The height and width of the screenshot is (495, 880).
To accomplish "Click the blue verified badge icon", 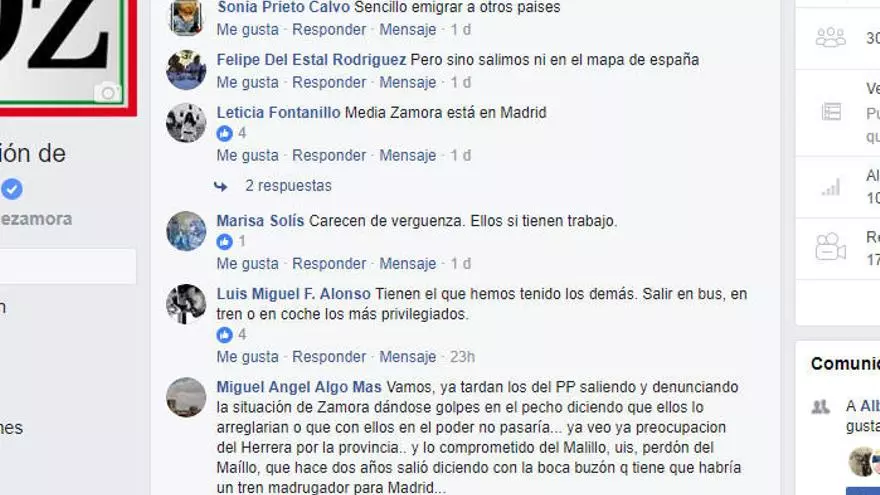I will pos(12,189).
